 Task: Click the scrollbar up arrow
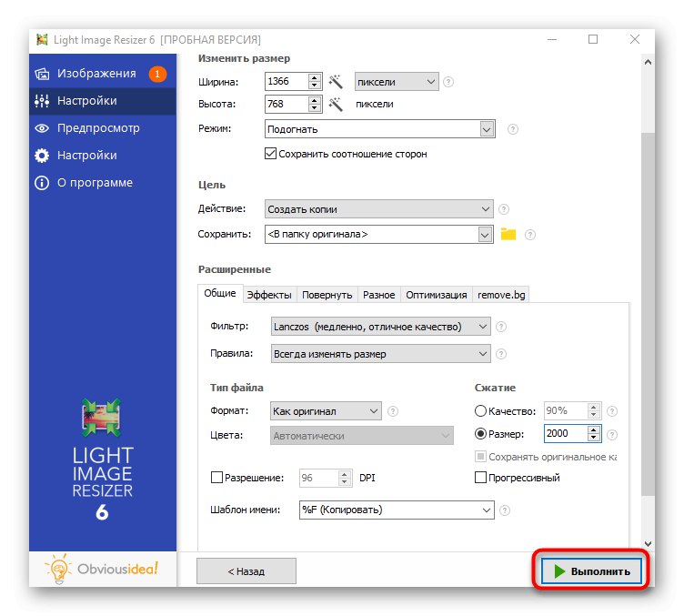click(x=648, y=63)
